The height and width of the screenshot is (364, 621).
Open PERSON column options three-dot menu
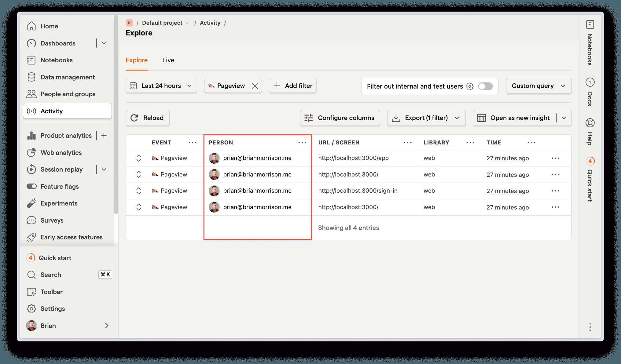coord(302,142)
